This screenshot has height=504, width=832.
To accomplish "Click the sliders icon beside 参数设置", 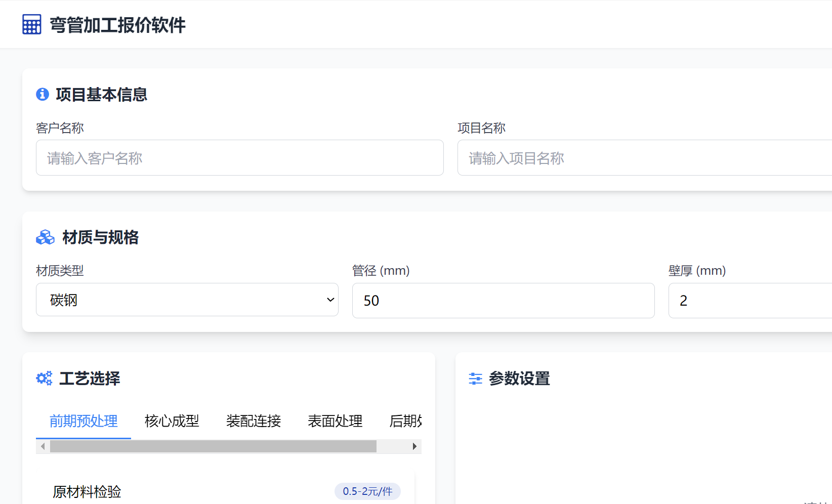I will [475, 379].
